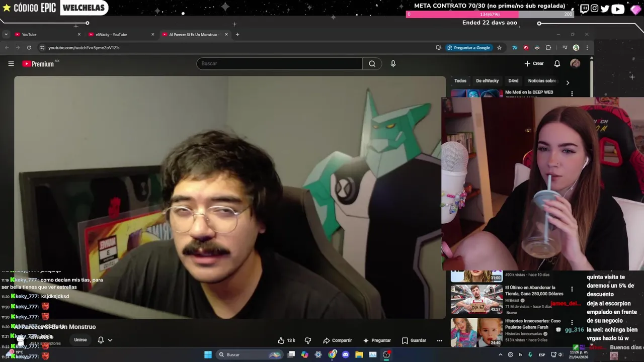The image size is (644, 362).
Task: Select the D4vd filter chip
Action: [x=513, y=81]
